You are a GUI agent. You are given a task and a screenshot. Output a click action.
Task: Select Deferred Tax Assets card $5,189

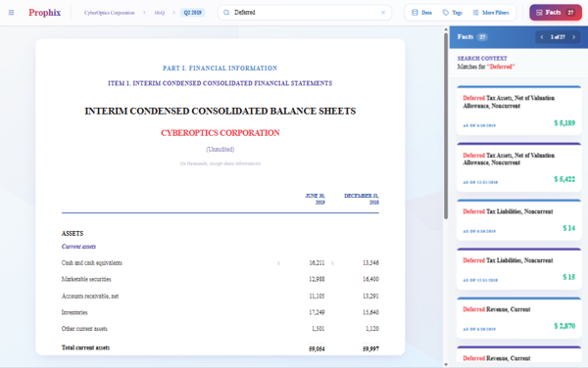[519, 111]
